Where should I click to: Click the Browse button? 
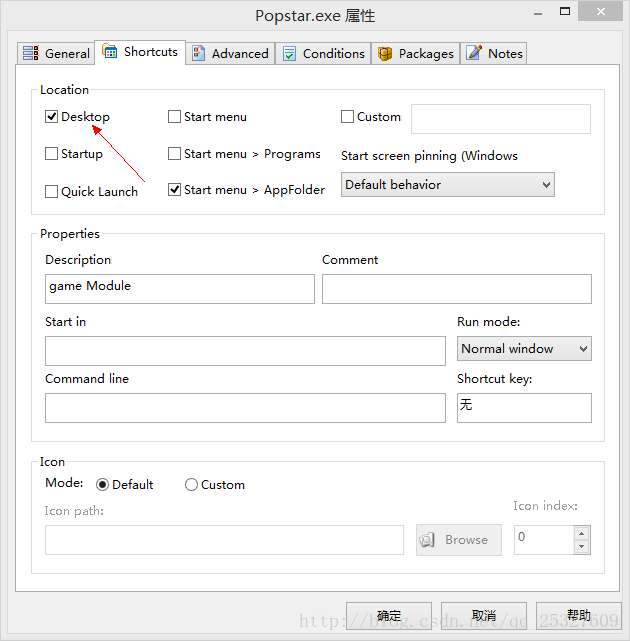(459, 540)
